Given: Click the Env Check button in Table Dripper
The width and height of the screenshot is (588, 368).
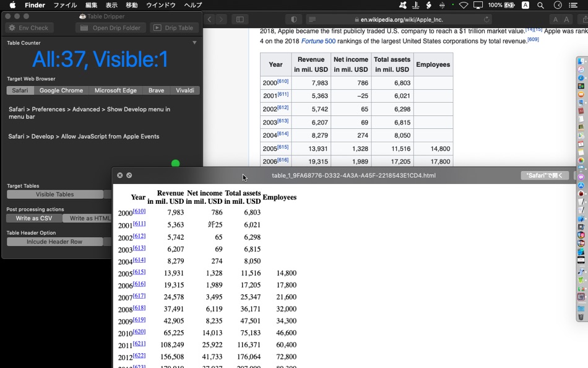Looking at the screenshot, I should tap(29, 28).
